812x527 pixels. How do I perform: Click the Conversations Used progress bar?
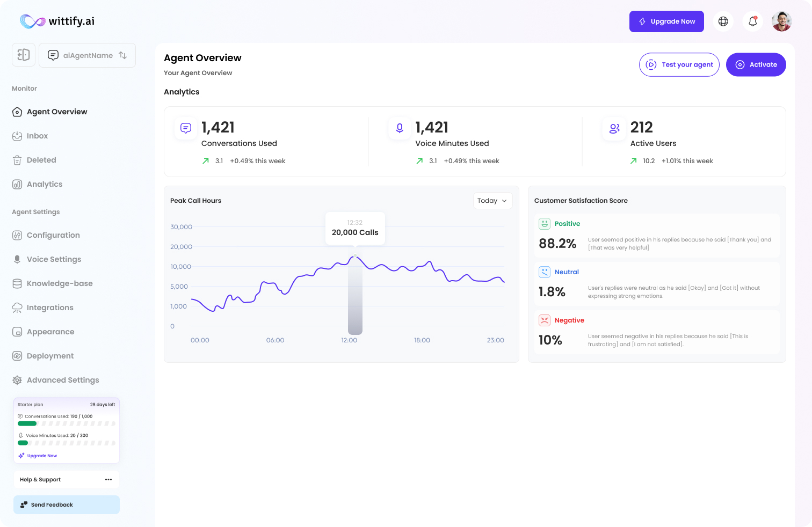(67, 423)
